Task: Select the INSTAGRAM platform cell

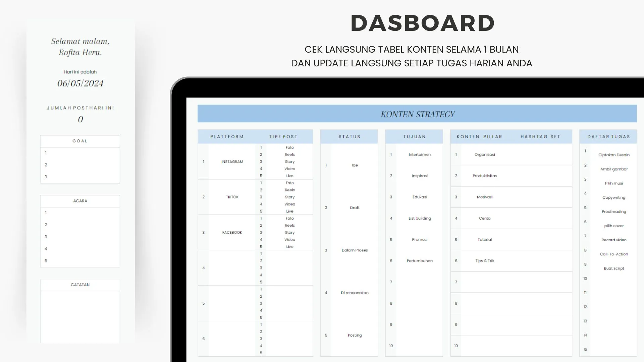Action: pos(232,162)
